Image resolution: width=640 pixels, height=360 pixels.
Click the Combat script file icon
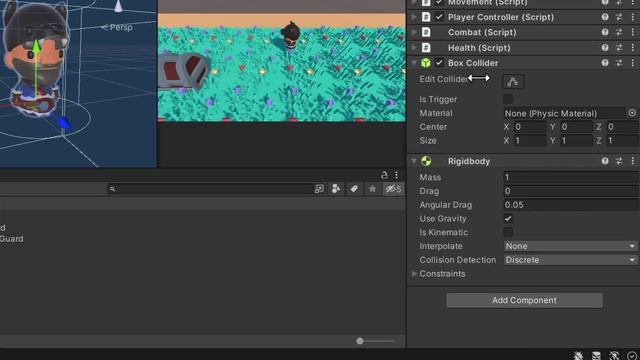click(426, 32)
